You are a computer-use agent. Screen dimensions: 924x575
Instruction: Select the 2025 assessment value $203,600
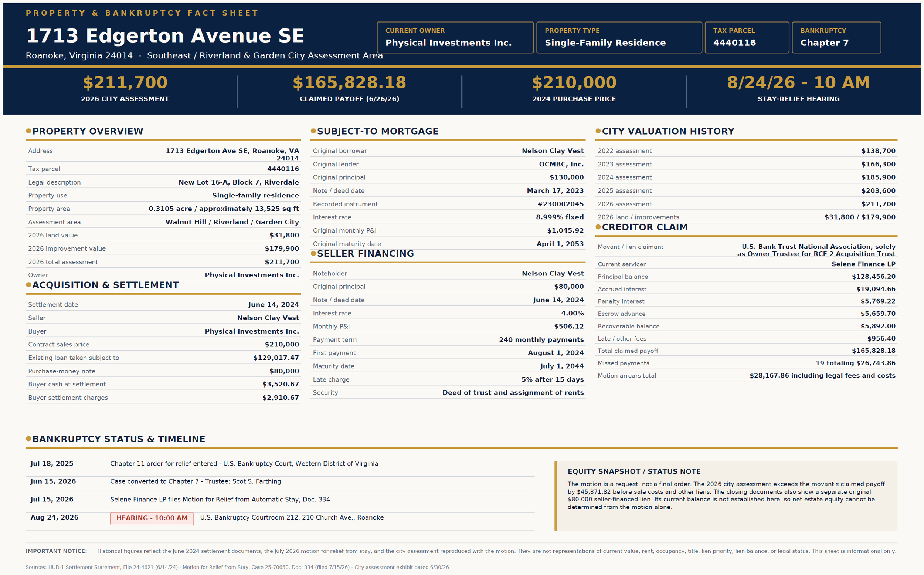point(878,190)
